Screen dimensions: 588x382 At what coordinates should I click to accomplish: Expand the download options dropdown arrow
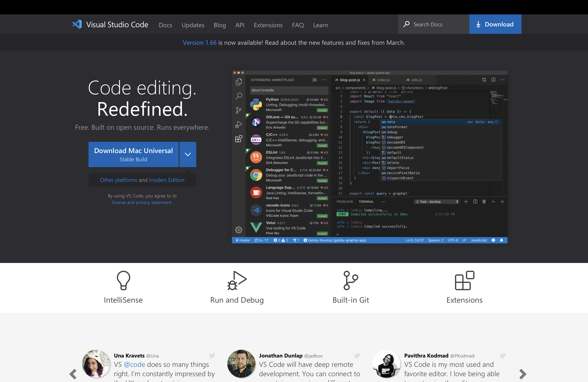pos(188,154)
